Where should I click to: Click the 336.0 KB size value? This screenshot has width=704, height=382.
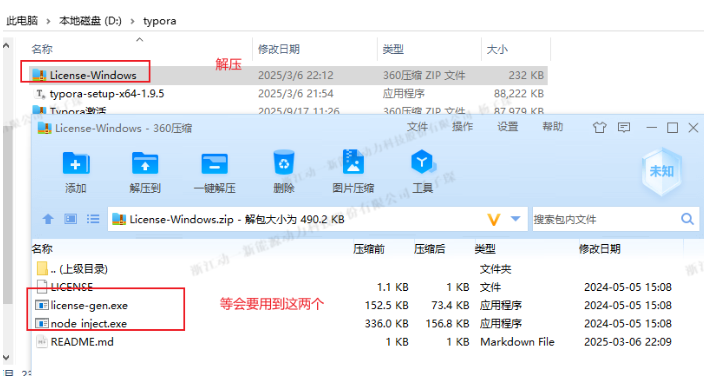387,323
